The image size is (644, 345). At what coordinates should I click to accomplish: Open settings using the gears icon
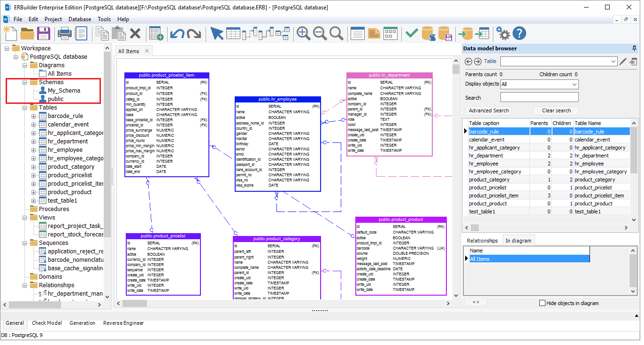(503, 33)
